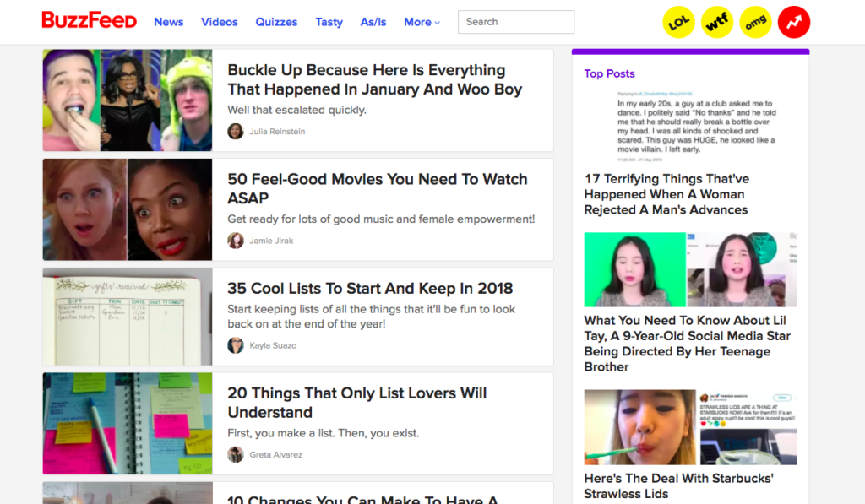Open the Tasty section

[329, 22]
